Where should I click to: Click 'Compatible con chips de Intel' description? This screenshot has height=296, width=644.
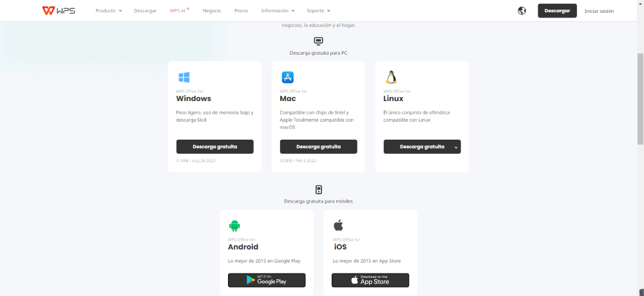[317, 120]
